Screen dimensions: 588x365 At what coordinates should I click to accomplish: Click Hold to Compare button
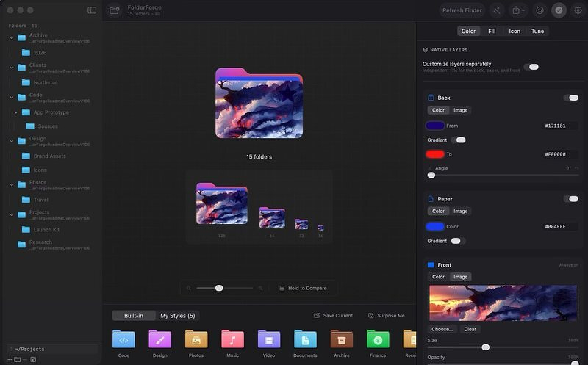point(303,288)
